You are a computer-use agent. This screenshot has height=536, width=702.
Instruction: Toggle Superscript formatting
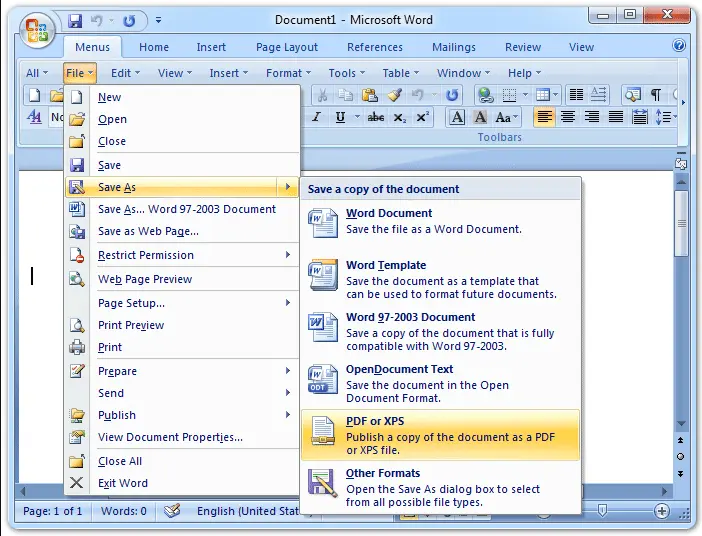click(423, 117)
